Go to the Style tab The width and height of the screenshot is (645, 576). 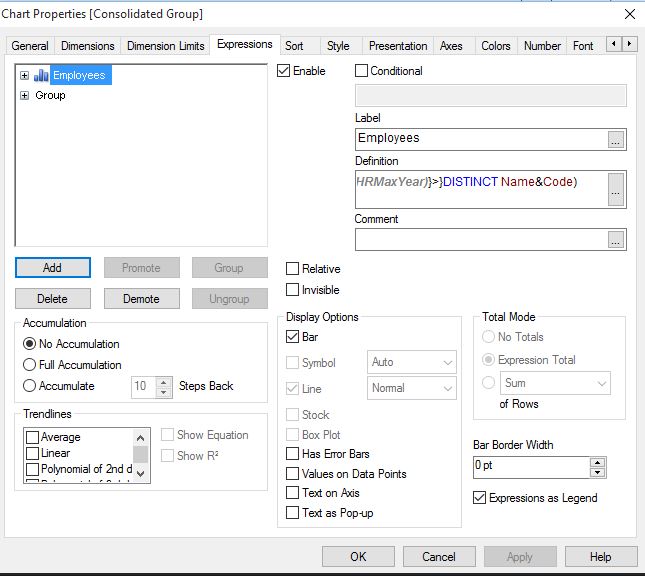coord(338,46)
